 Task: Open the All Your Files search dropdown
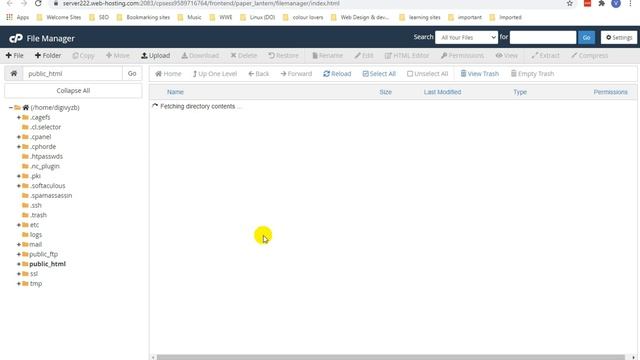coord(466,37)
